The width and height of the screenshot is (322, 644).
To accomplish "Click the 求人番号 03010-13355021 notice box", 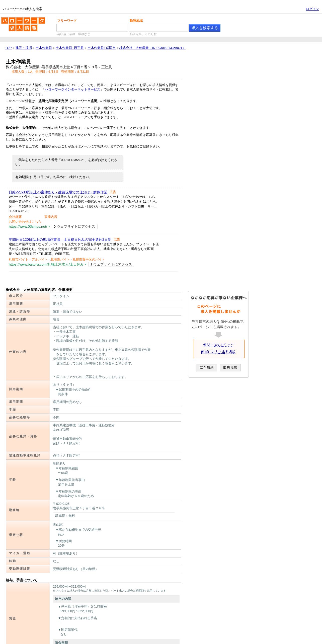I will click(x=68, y=162).
